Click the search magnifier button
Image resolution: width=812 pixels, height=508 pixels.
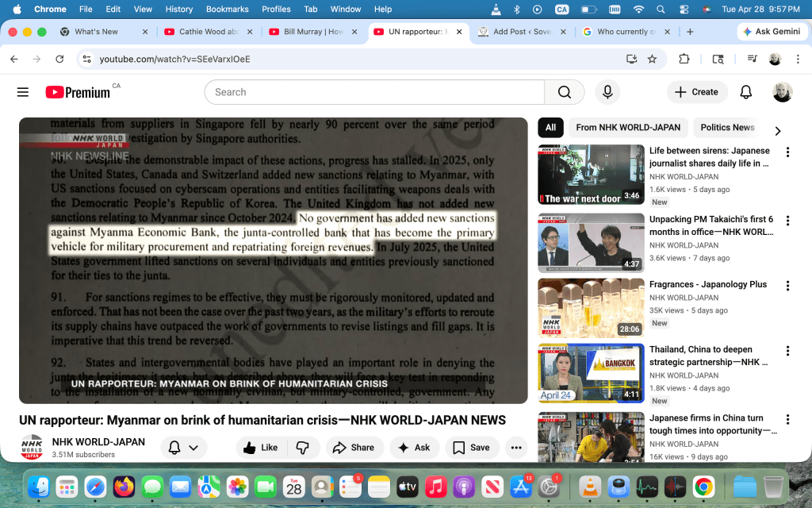coord(564,92)
